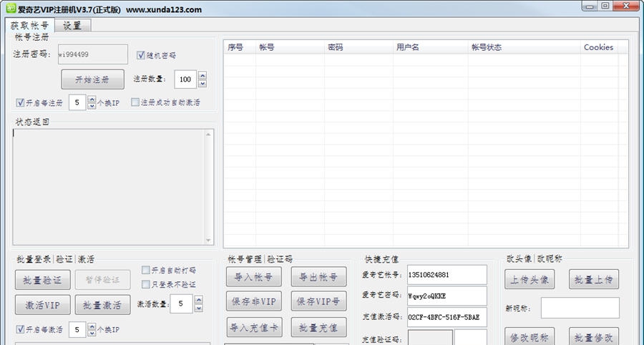Click the 状态返回 scrollbar down arrow
This screenshot has width=644, height=345.
[x=208, y=240]
